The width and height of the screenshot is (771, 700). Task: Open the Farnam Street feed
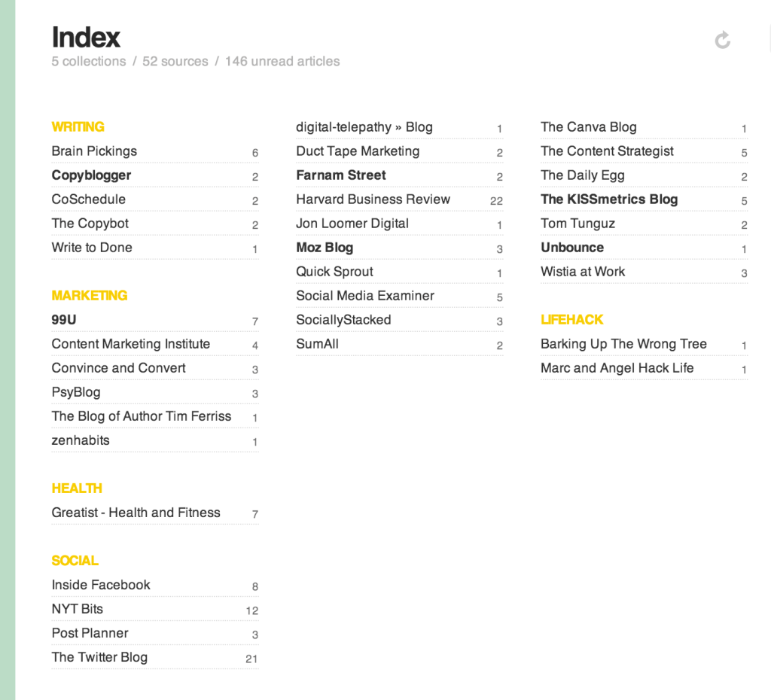[x=340, y=175]
